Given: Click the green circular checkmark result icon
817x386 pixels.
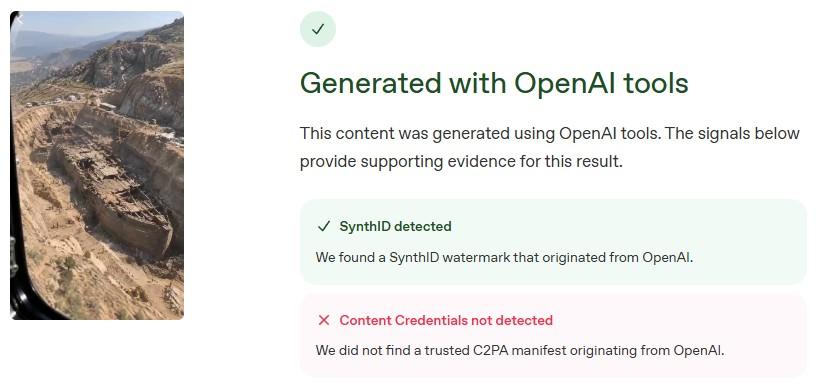Looking at the screenshot, I should (318, 30).
